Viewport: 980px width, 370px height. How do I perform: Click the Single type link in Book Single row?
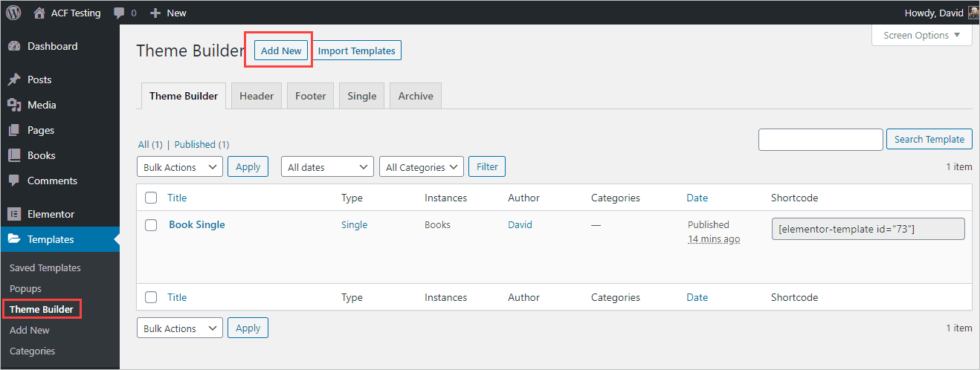(355, 224)
